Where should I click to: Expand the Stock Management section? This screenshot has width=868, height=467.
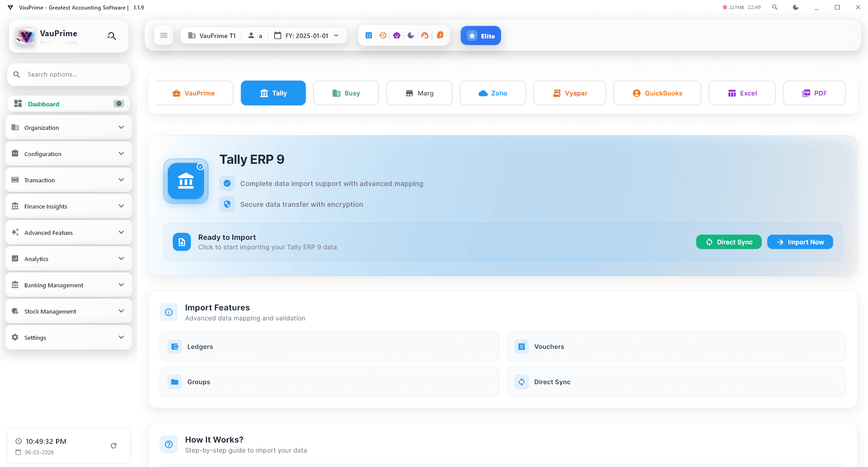(x=69, y=311)
